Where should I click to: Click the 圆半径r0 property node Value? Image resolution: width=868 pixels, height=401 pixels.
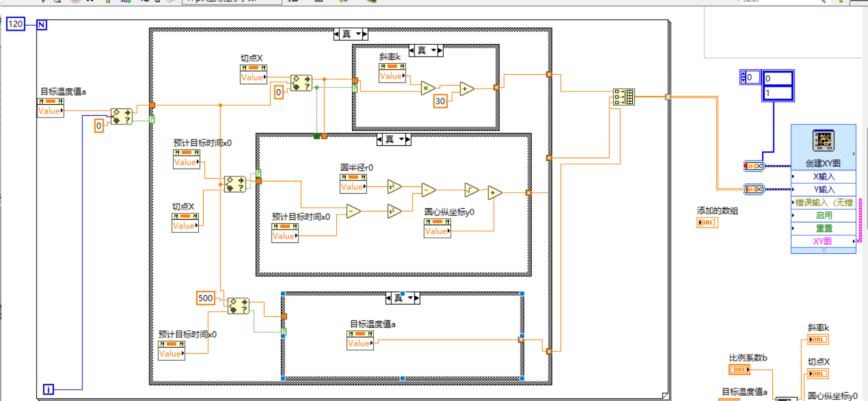coord(353,187)
